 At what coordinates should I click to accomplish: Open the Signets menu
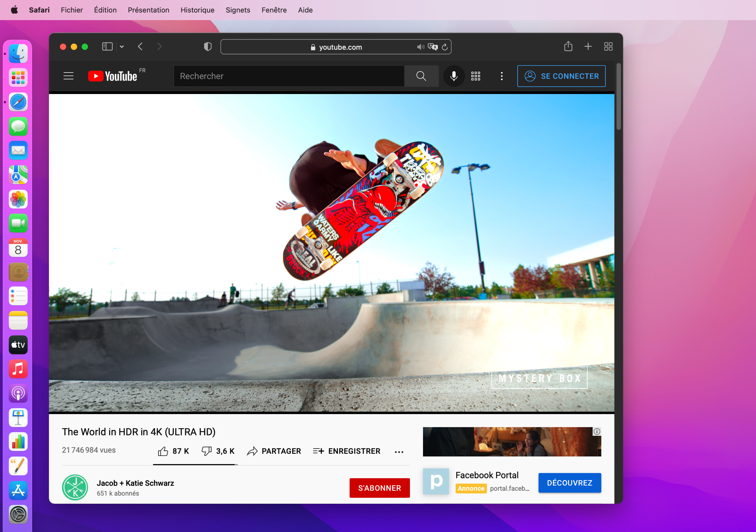pyautogui.click(x=238, y=10)
